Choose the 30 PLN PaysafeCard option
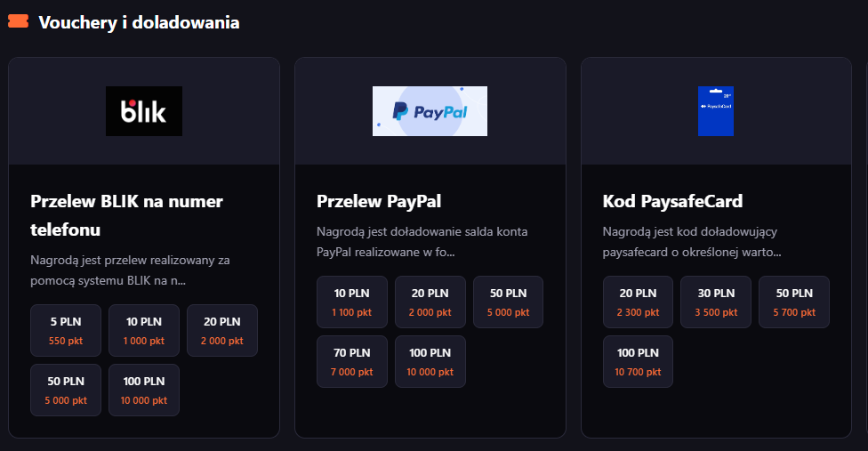 716,302
